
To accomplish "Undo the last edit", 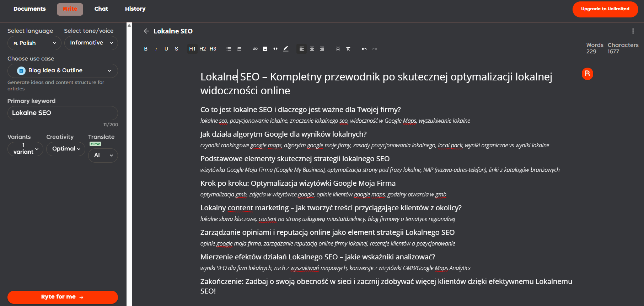I will (364, 49).
